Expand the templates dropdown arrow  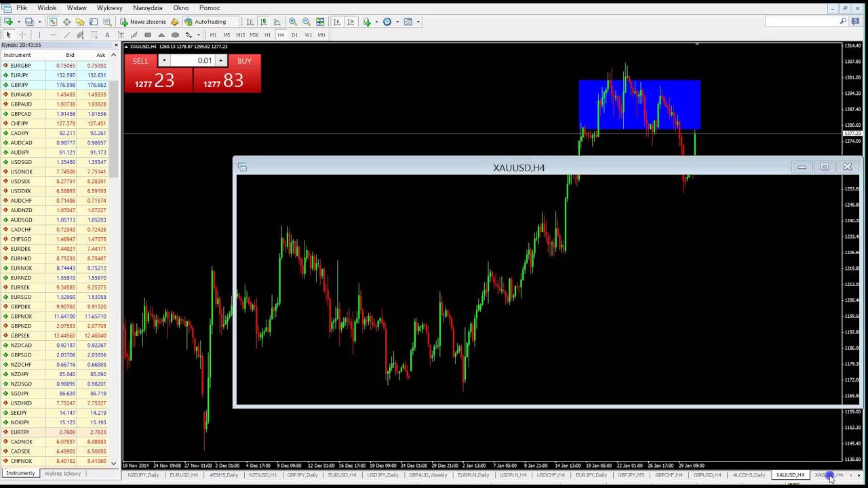tap(418, 22)
